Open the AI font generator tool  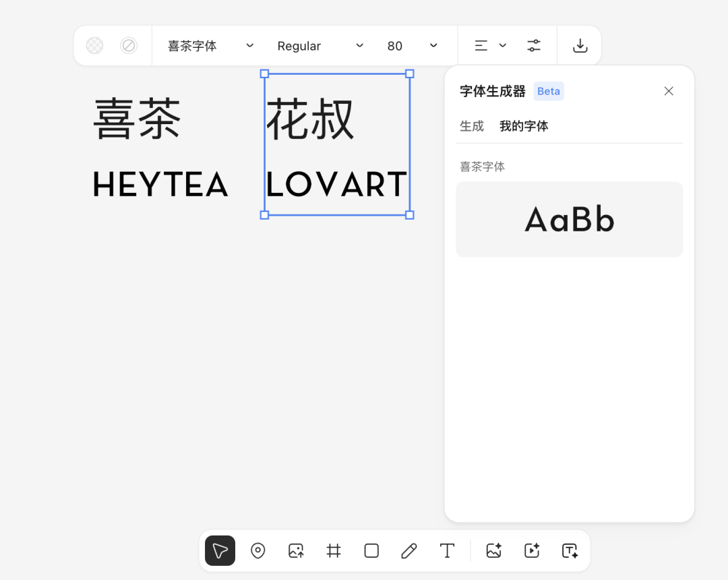[570, 551]
